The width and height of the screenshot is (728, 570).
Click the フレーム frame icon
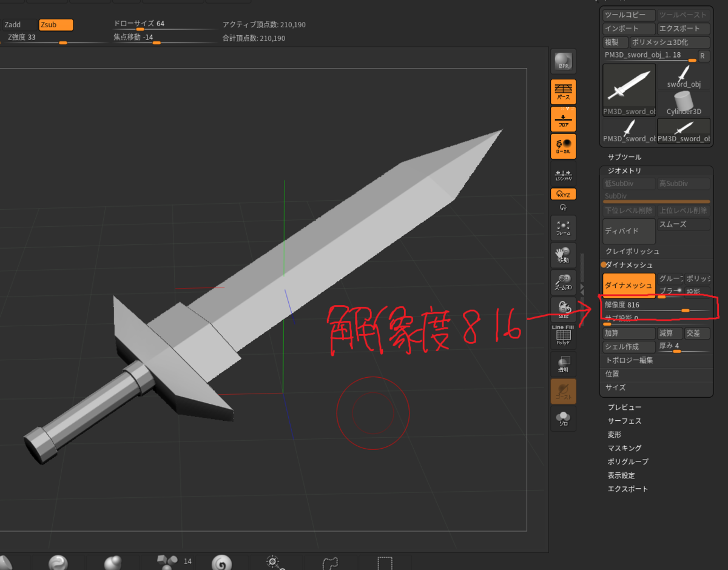click(x=564, y=227)
